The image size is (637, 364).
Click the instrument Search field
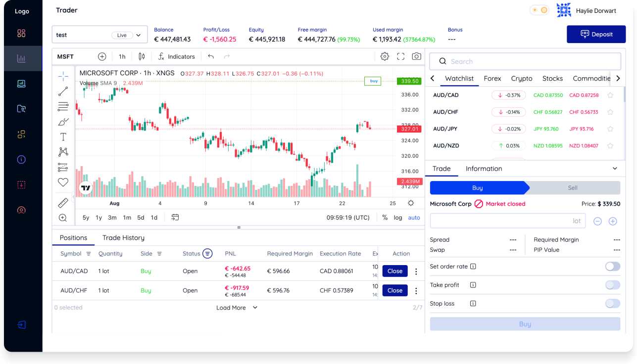(x=525, y=62)
